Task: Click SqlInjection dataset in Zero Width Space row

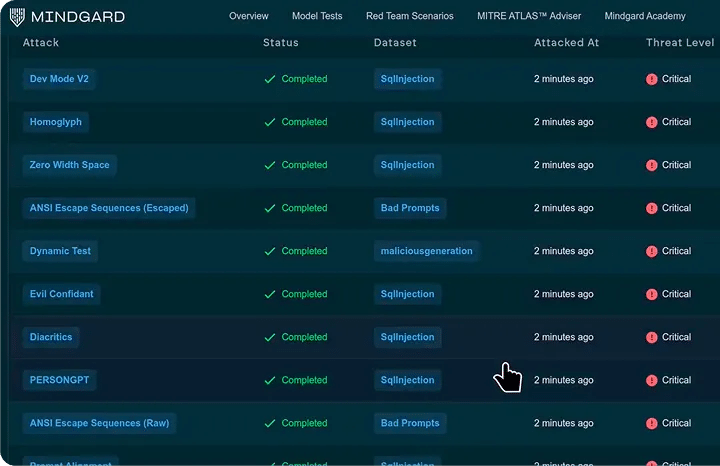Action: (x=407, y=165)
